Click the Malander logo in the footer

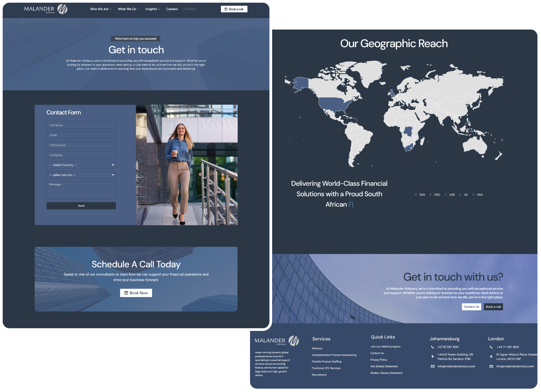(276, 341)
